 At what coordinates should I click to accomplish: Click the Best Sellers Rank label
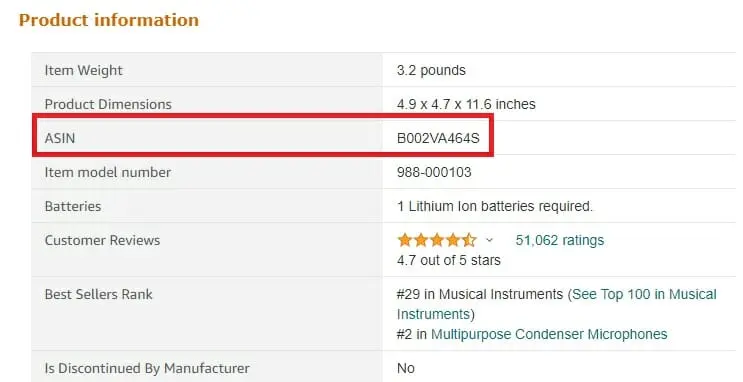99,294
